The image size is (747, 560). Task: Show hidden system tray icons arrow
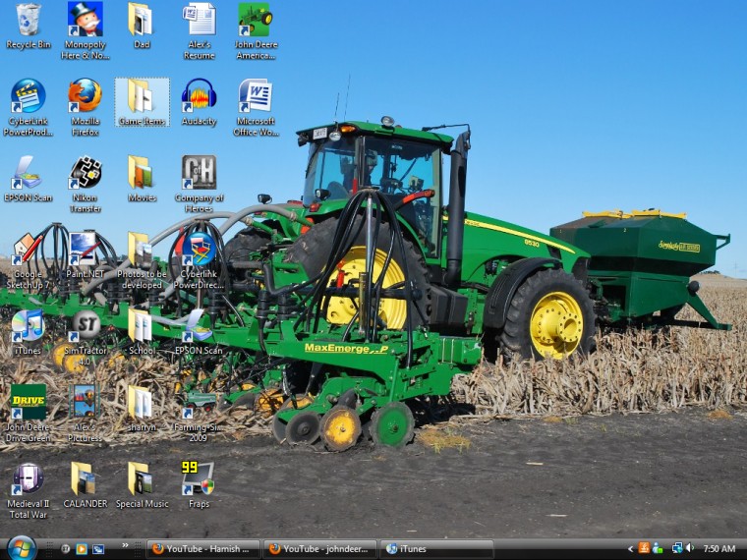click(631, 549)
